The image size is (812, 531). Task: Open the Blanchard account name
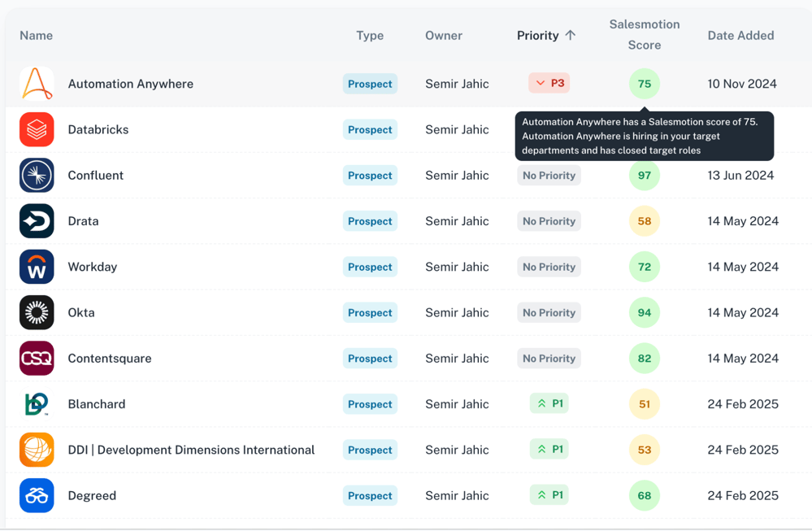pyautogui.click(x=97, y=404)
